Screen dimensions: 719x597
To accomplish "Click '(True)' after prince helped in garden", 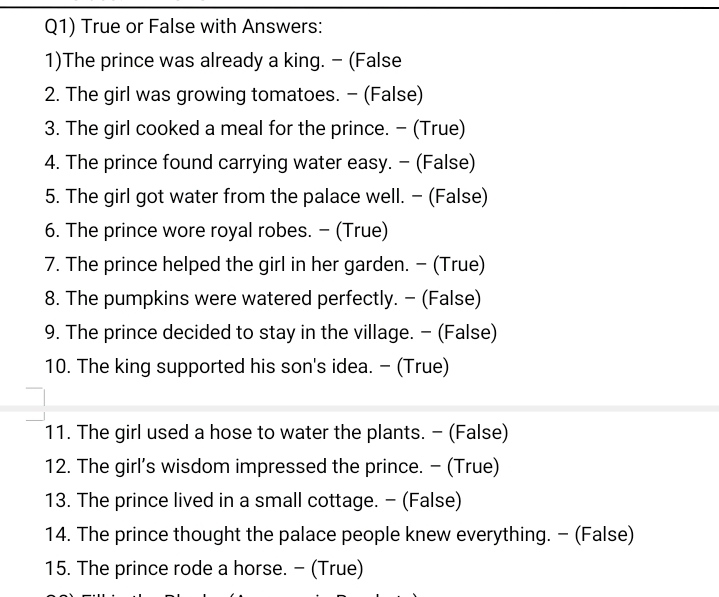I will click(459, 265).
